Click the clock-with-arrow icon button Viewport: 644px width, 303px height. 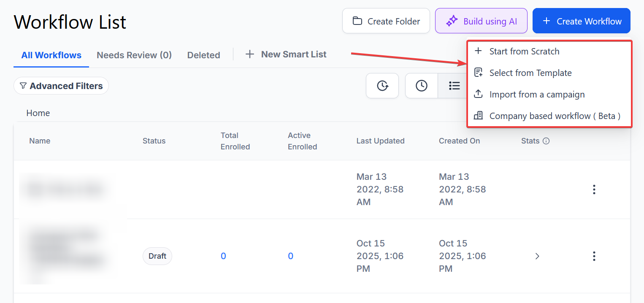coord(382,86)
